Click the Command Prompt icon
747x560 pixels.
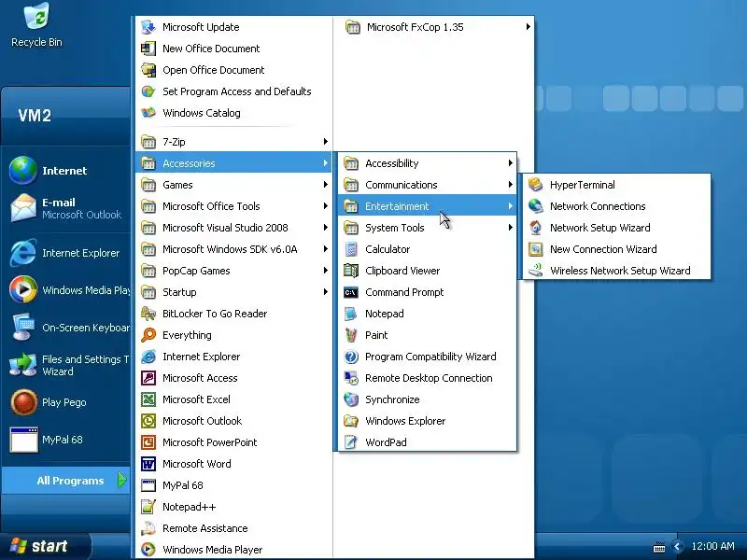pyautogui.click(x=351, y=292)
